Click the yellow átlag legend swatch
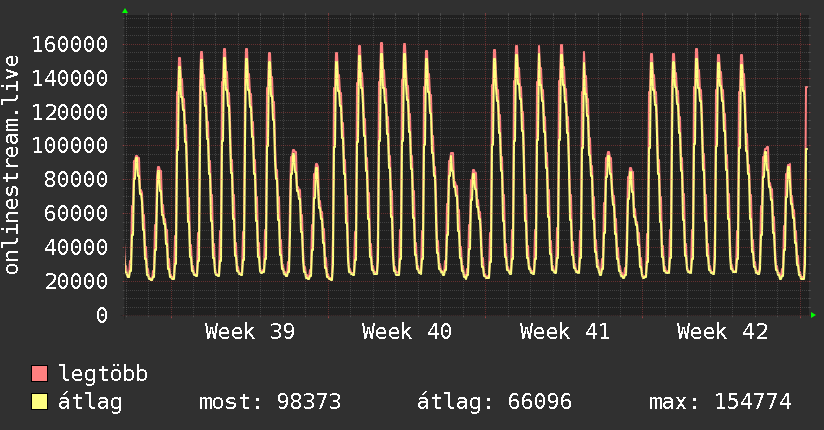Image resolution: width=824 pixels, height=430 pixels. point(39,402)
